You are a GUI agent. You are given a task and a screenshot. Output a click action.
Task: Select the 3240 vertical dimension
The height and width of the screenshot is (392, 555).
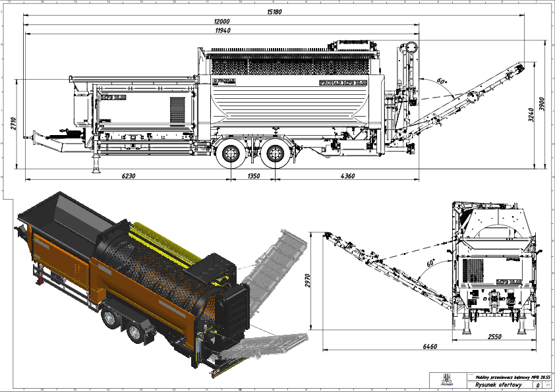(x=531, y=115)
